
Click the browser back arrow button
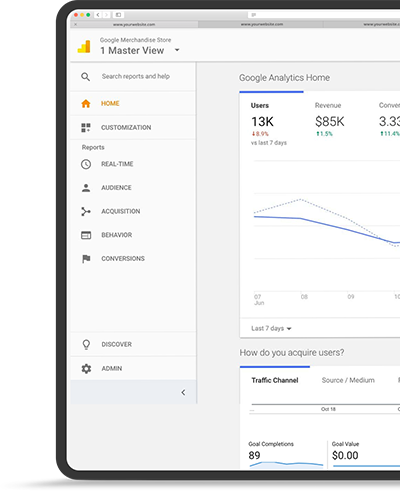98,15
